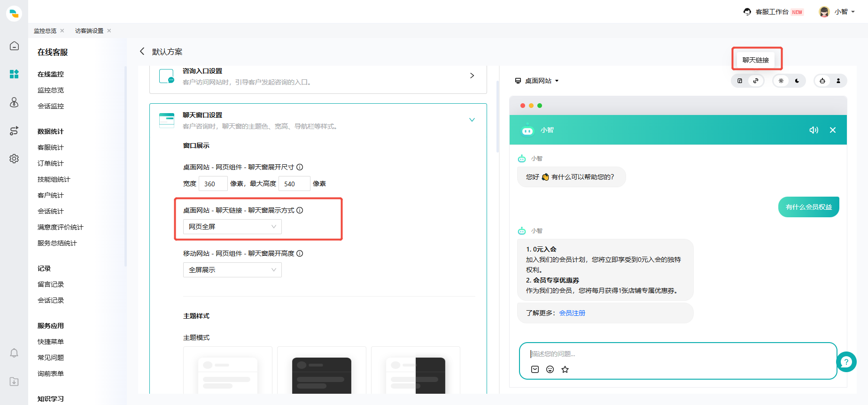Viewport: 868px width, 405px height.
Task: Open the 网页全屏 display mode dropdown
Action: click(x=232, y=227)
